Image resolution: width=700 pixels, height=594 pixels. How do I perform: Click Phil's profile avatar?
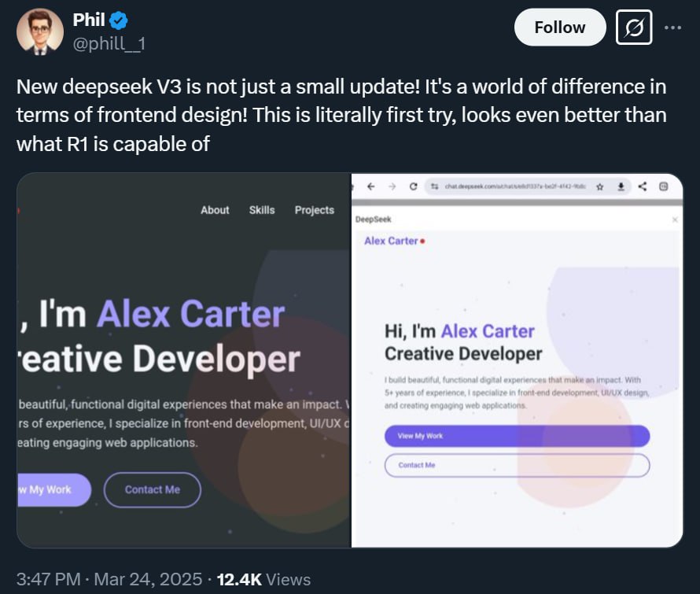pyautogui.click(x=40, y=31)
